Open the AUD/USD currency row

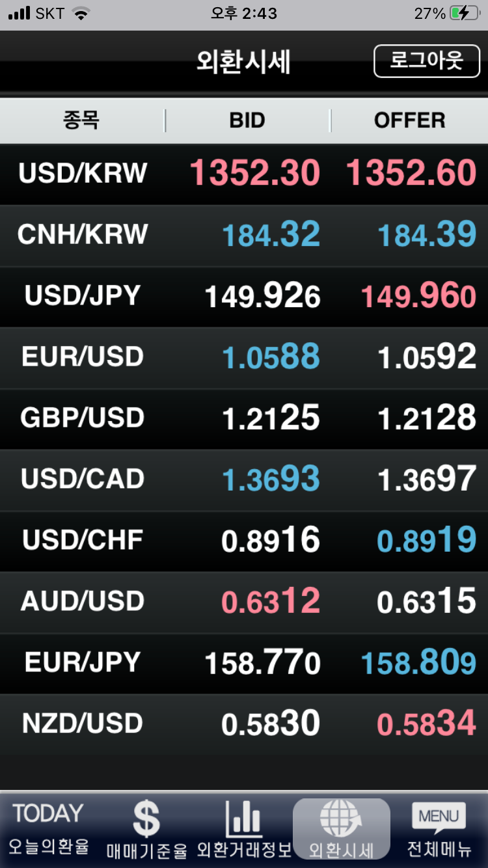tap(244, 602)
